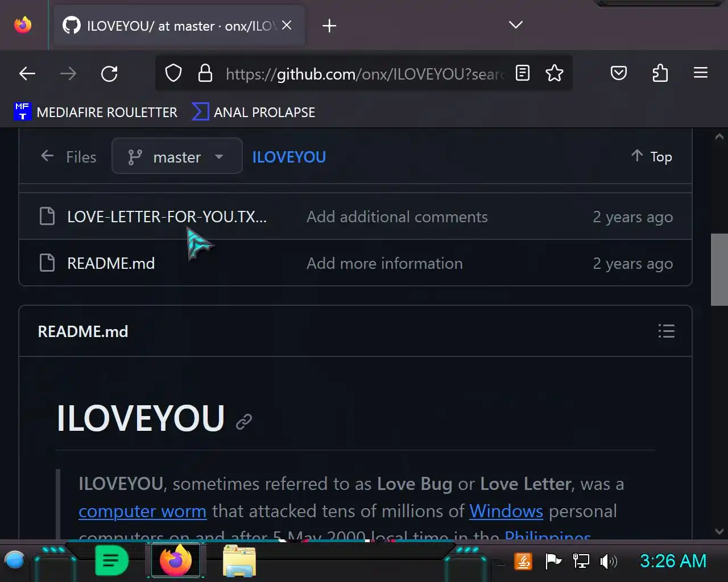Open the network tray icon
728x582 pixels.
581,562
